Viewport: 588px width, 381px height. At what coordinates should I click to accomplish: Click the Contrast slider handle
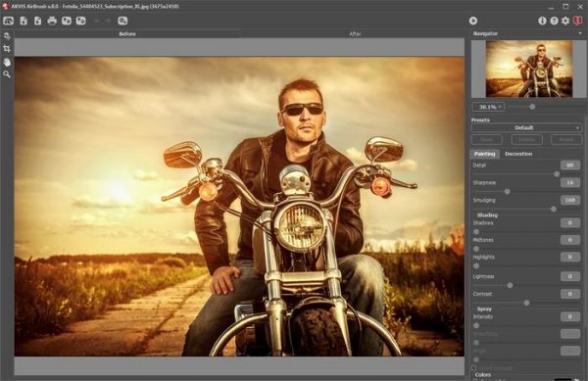pos(527,303)
